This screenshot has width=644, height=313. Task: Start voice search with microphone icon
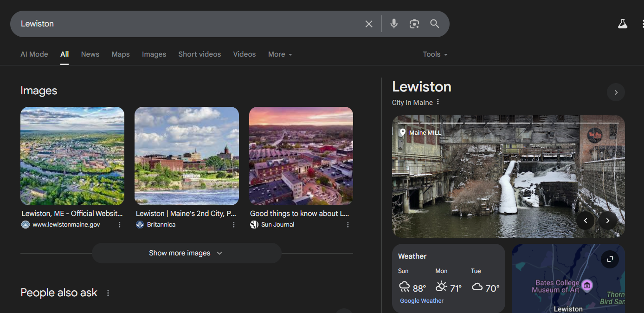coord(394,24)
